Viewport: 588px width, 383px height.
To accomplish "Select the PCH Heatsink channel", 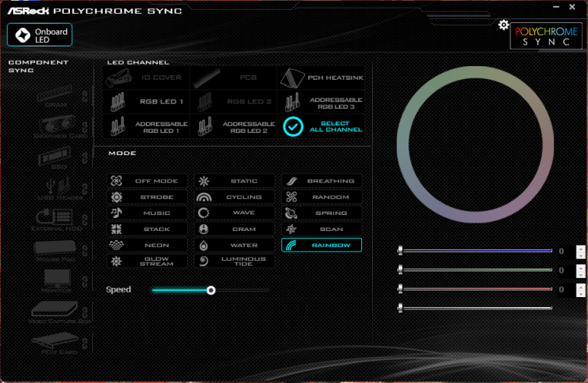I will [x=321, y=78].
